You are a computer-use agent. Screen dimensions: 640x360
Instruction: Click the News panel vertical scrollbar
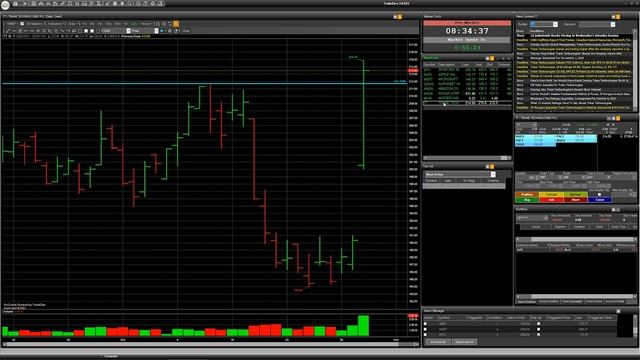pyautogui.click(x=635, y=69)
